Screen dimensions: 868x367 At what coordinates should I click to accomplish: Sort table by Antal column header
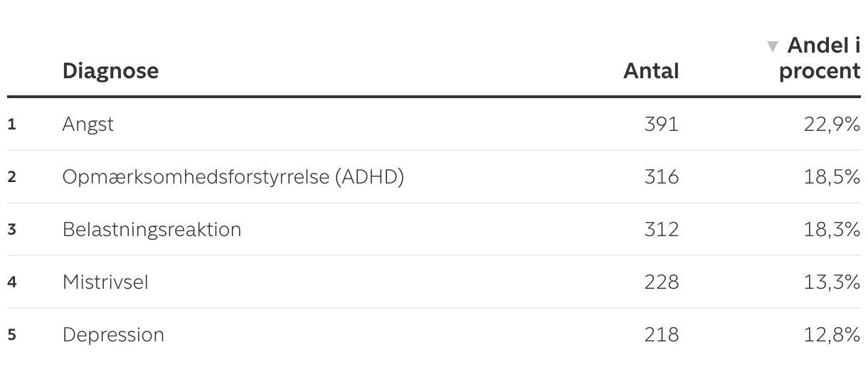[x=651, y=71]
